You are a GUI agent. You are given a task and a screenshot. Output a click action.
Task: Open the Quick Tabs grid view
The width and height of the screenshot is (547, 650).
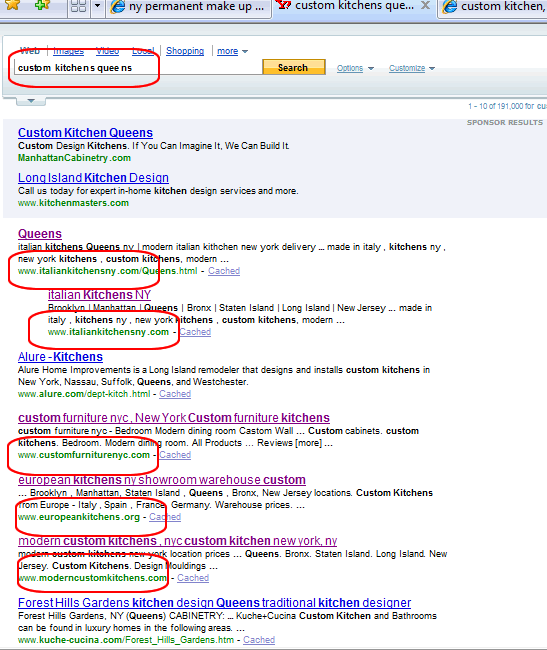[78, 6]
